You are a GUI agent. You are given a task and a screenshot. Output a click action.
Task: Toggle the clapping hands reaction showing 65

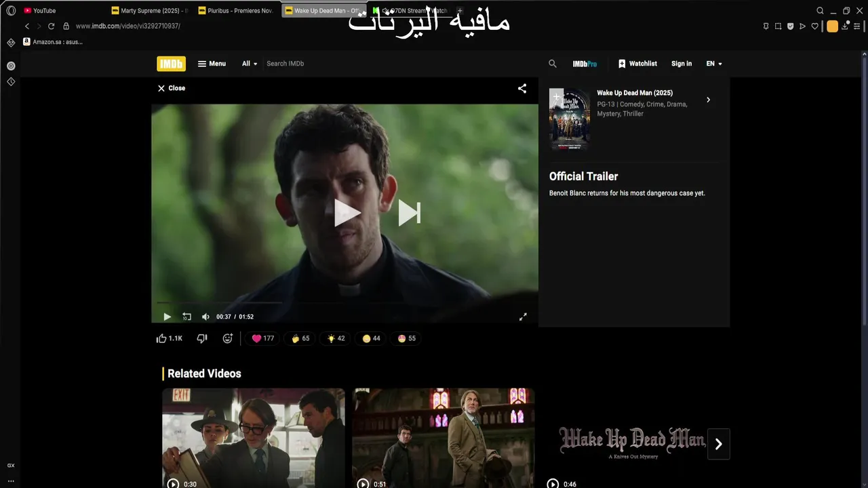tap(300, 338)
